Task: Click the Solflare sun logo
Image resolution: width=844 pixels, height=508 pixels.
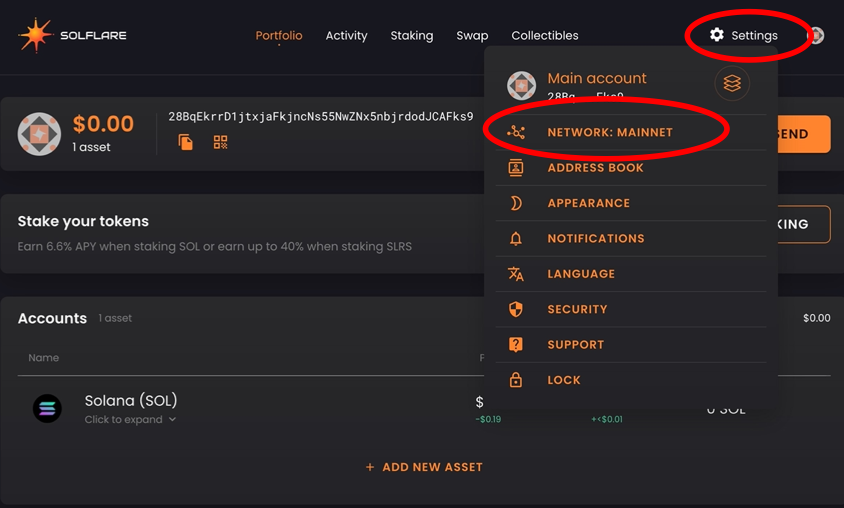Action: pos(36,35)
